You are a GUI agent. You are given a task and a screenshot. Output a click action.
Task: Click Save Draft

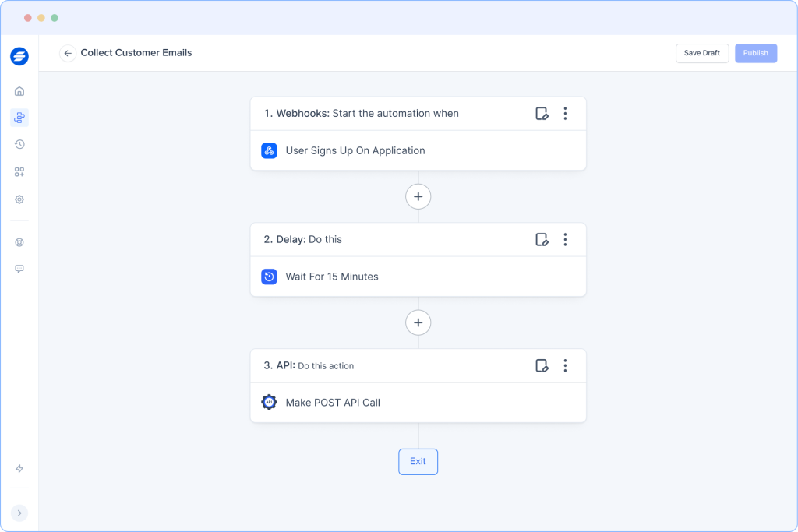tap(701, 53)
